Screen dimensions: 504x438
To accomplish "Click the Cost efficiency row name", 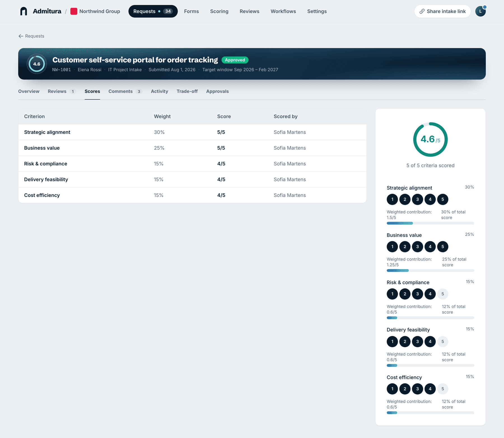I will coord(42,195).
